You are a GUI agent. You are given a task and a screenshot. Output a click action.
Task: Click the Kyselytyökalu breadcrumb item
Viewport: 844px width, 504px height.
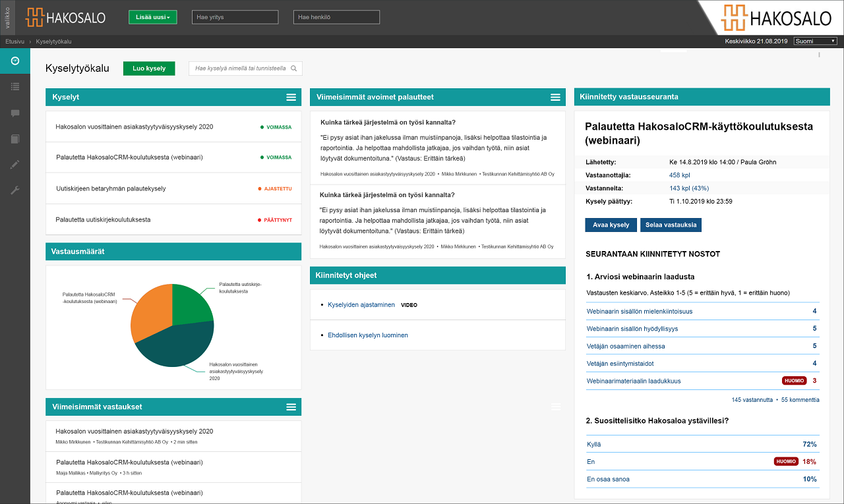click(53, 42)
